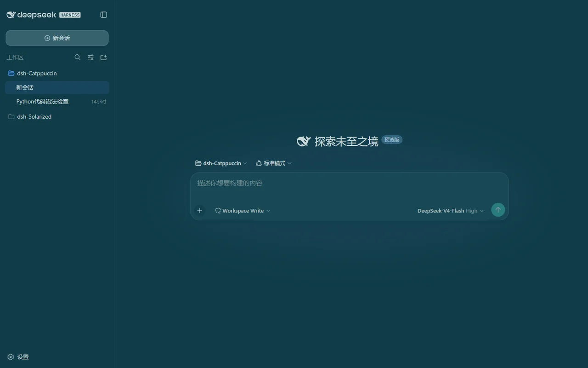588x368 pixels.
Task: Send the message with the arrow button
Action: click(x=498, y=210)
